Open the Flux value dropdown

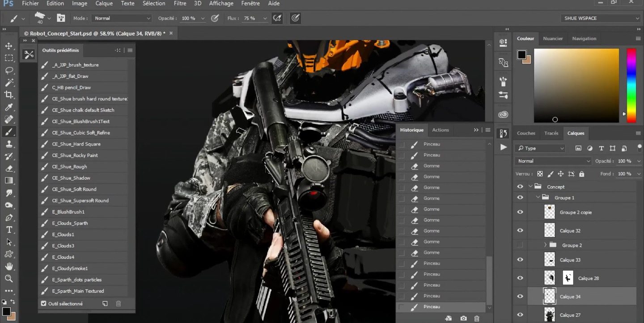click(x=265, y=18)
